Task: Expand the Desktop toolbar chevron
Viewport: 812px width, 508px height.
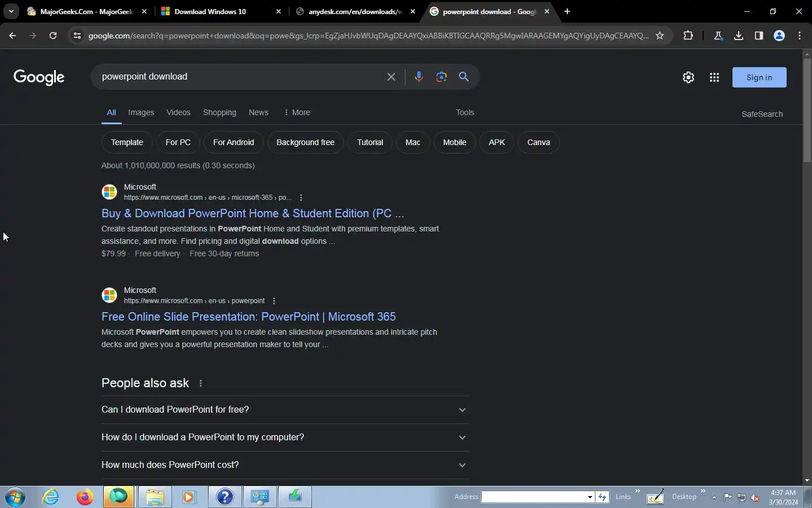Action: [x=703, y=491]
